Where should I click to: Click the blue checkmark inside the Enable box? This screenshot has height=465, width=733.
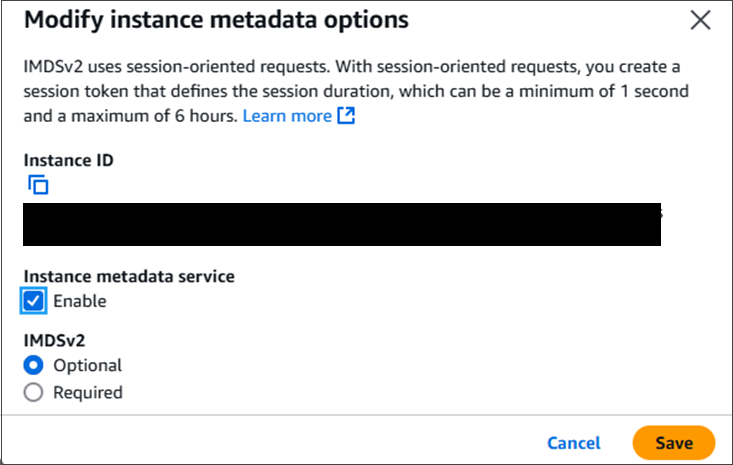33,300
